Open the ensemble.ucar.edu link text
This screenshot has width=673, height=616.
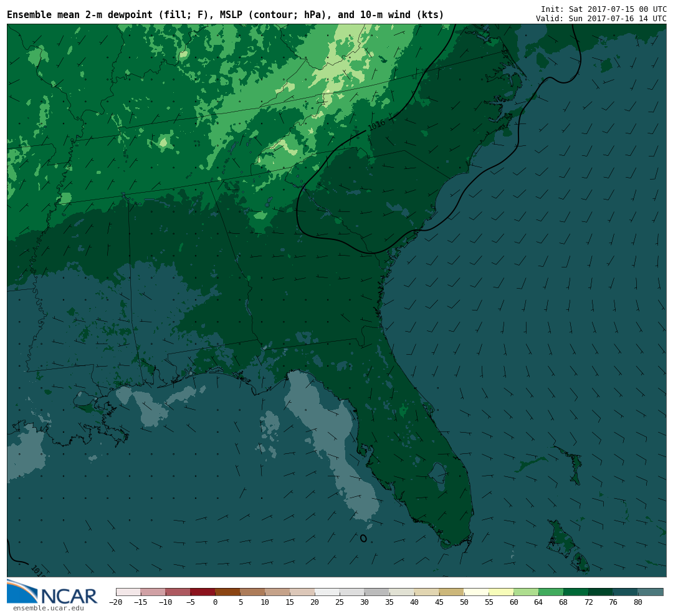49,609
